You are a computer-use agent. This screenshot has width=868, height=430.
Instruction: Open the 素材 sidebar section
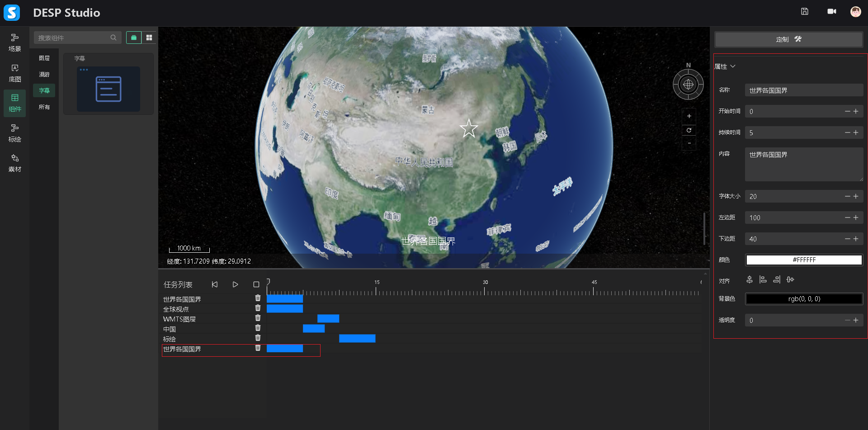(14, 163)
